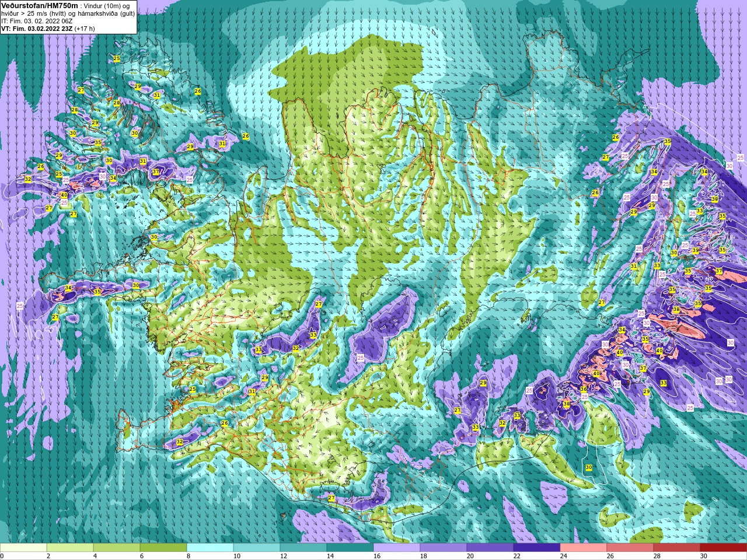This screenshot has width=747, height=560.
Task: Click the '24' tick label on the legend scale
Action: pos(564,556)
